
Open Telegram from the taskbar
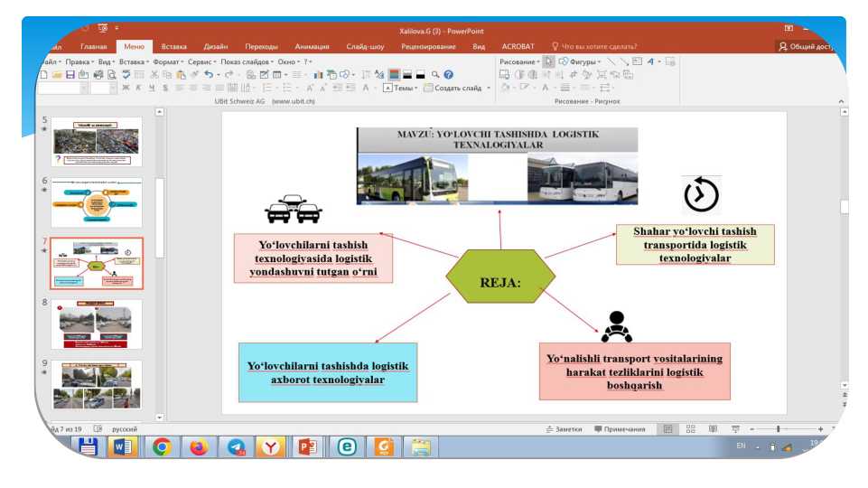pos(236,446)
